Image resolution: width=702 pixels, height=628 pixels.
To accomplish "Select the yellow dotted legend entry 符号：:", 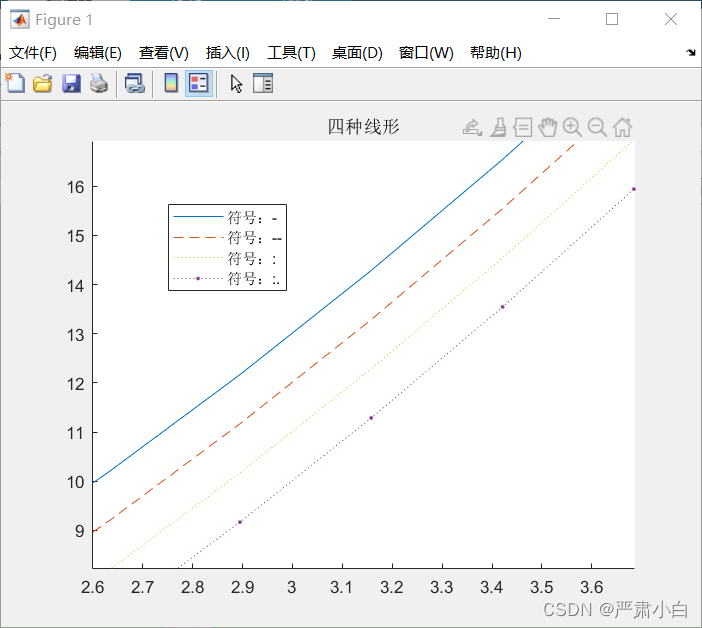I will [x=253, y=259].
